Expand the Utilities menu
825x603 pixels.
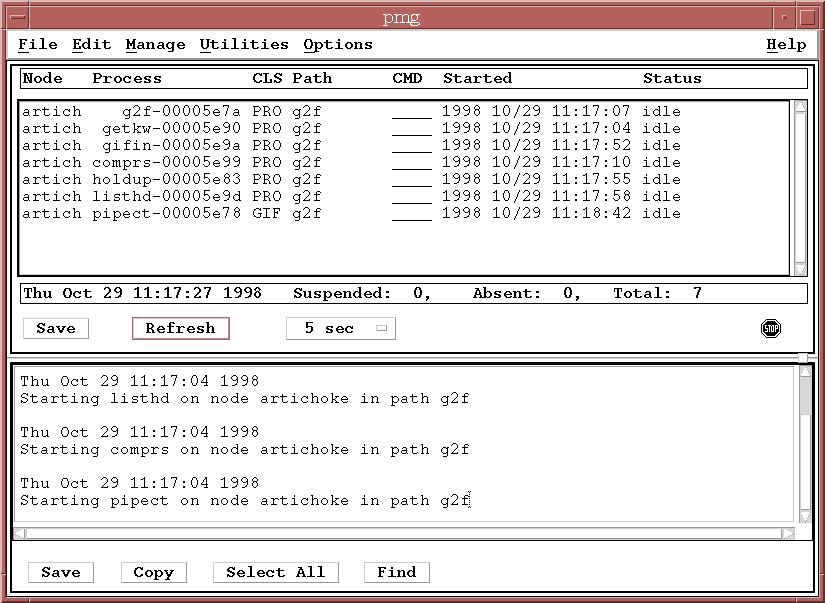[x=244, y=44]
